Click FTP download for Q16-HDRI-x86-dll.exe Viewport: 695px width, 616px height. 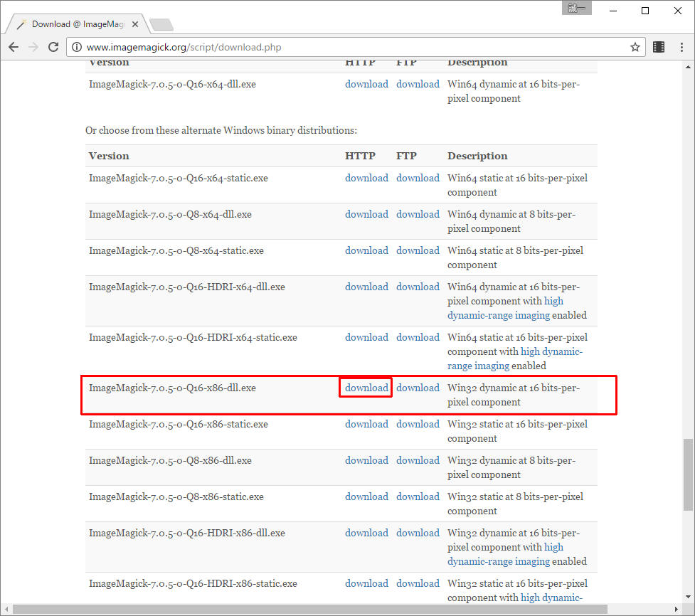point(418,533)
